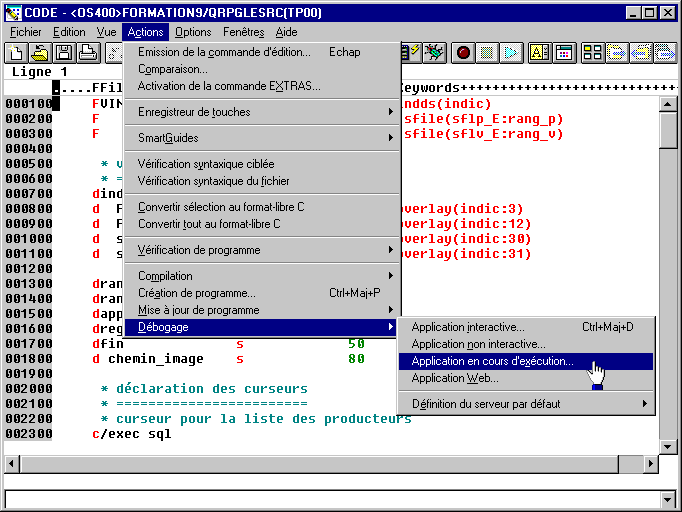
Task: Click the save diskette toolbar icon
Action: pos(64,52)
